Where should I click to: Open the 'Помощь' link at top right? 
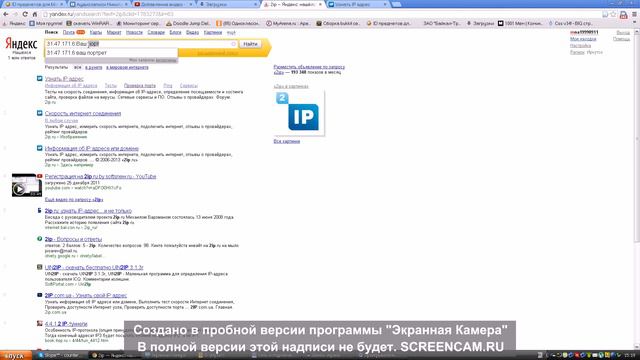(x=621, y=39)
